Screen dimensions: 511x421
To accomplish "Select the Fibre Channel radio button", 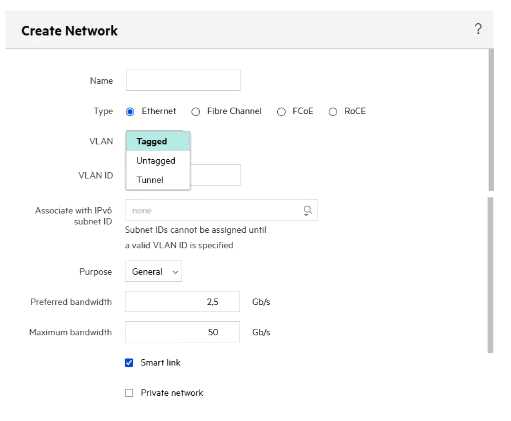I will tap(195, 112).
